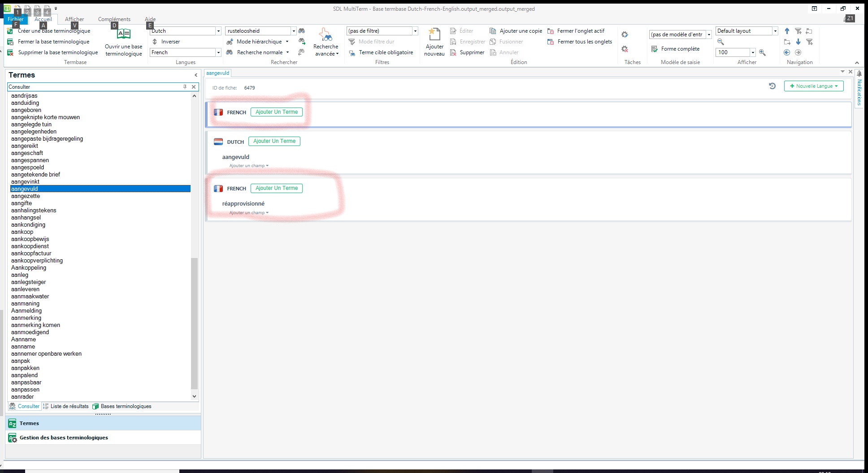Close the Consulter search pane with X
This screenshot has height=473, width=868.
(x=194, y=87)
